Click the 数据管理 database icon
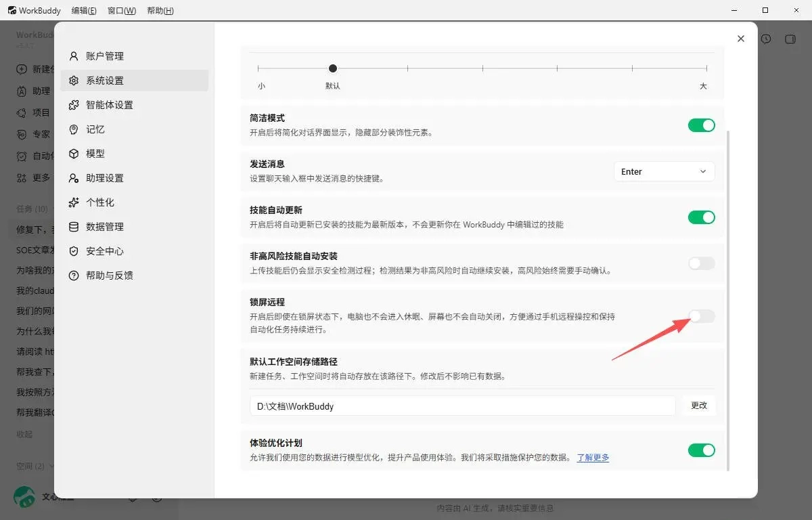Image resolution: width=812 pixels, height=520 pixels. click(74, 227)
